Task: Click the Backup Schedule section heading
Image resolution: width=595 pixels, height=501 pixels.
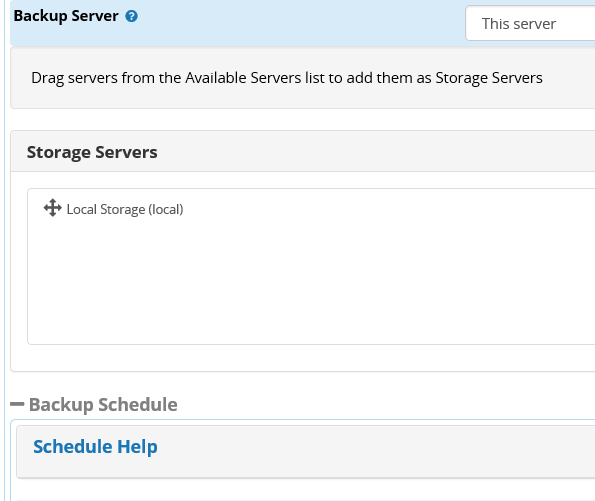Action: coord(103,405)
